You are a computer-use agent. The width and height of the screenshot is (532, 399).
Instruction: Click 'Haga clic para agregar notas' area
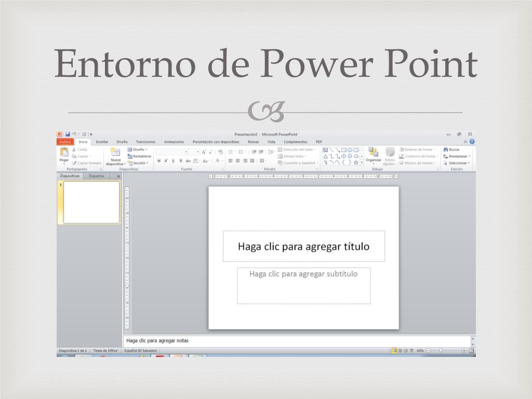(x=297, y=341)
